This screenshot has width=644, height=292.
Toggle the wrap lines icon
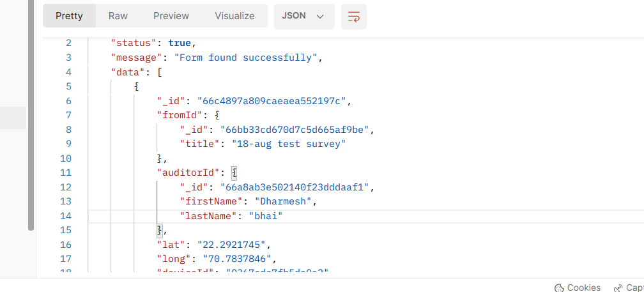pyautogui.click(x=354, y=16)
